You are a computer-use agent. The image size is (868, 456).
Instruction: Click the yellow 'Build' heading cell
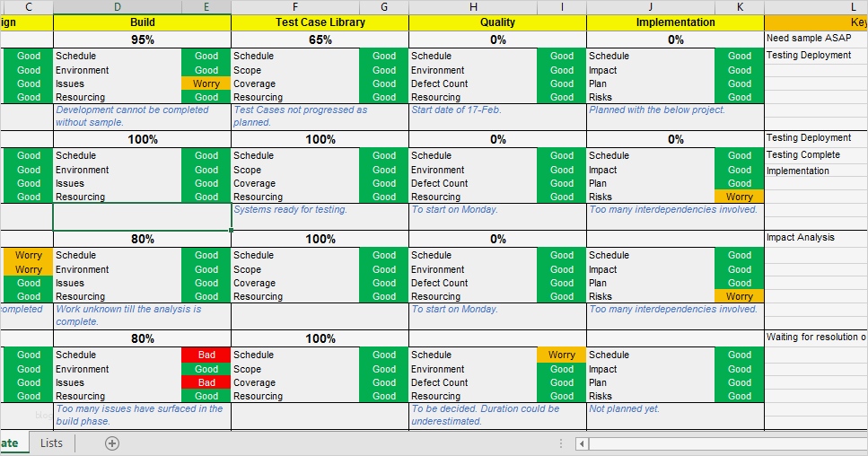pyautogui.click(x=142, y=22)
